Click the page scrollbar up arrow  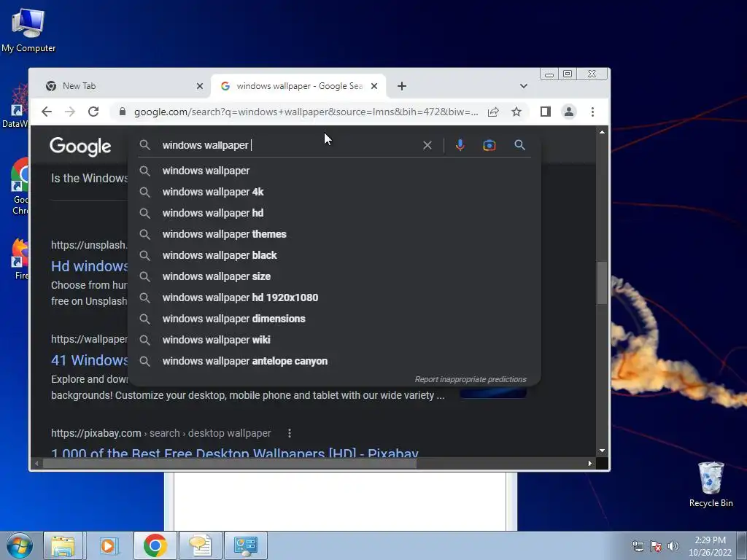602,132
